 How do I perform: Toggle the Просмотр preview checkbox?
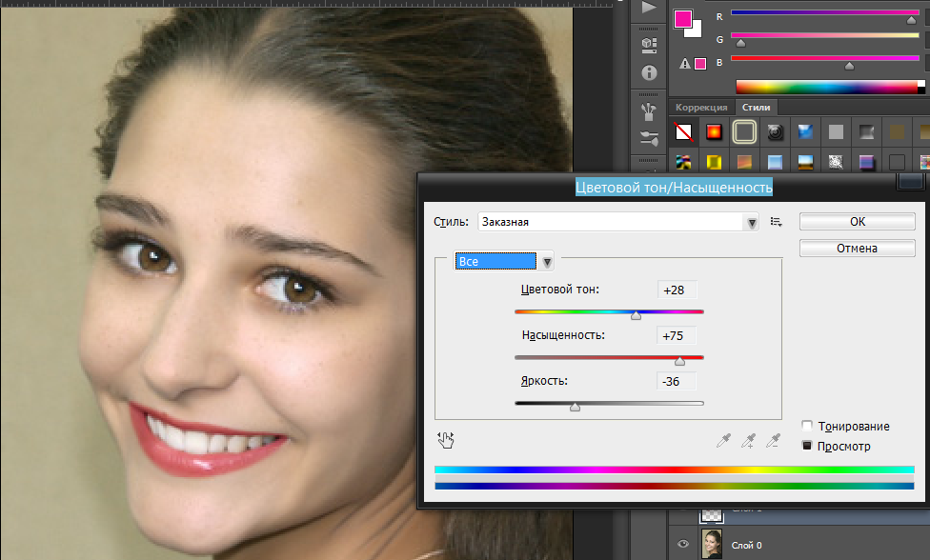(807, 446)
